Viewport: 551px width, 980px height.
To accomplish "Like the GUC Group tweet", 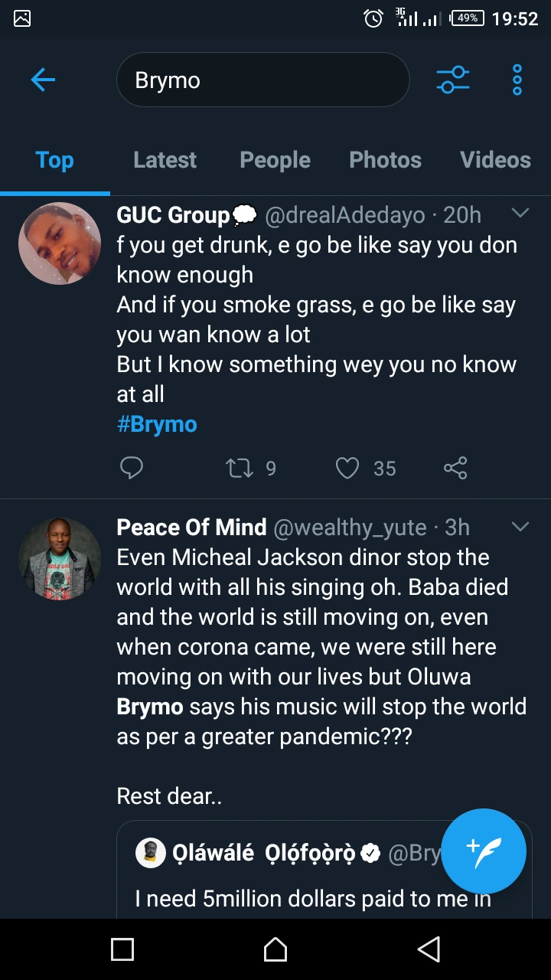I will [347, 468].
